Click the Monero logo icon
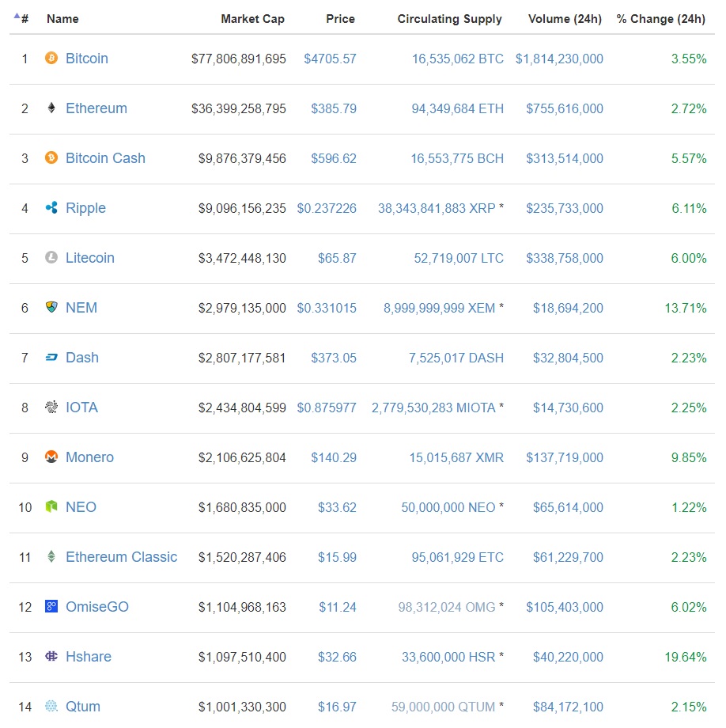This screenshot has height=728, width=726. (51, 457)
